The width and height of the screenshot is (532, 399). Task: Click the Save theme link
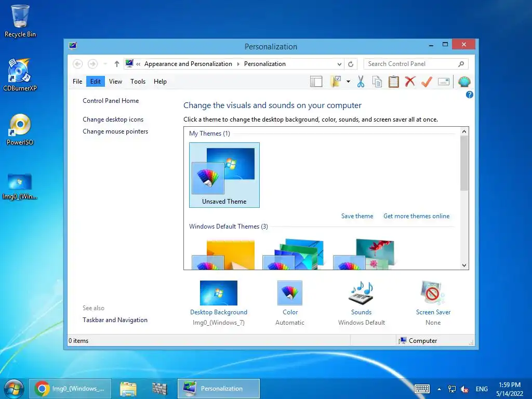[357, 216]
